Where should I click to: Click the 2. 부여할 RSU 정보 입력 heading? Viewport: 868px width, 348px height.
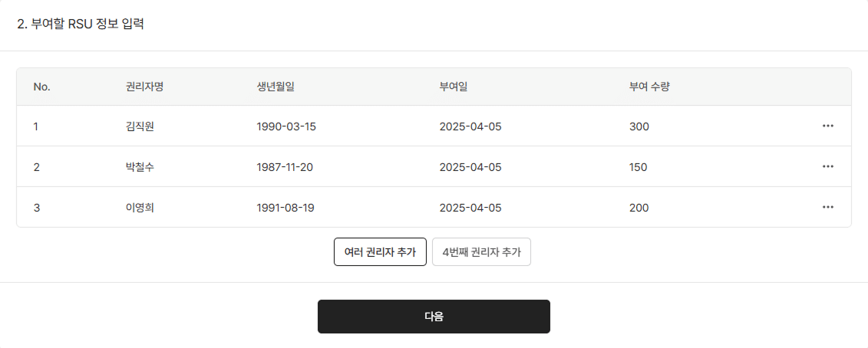81,24
